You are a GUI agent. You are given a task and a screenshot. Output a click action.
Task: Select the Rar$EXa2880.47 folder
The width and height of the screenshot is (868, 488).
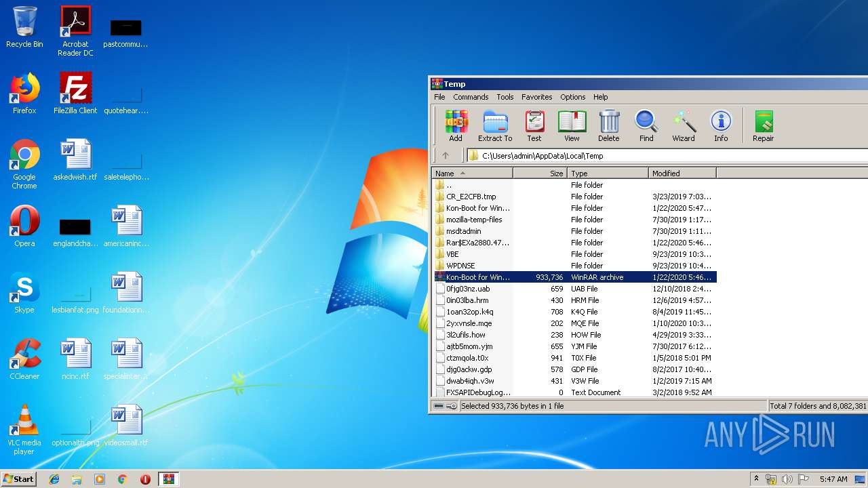click(x=574, y=243)
